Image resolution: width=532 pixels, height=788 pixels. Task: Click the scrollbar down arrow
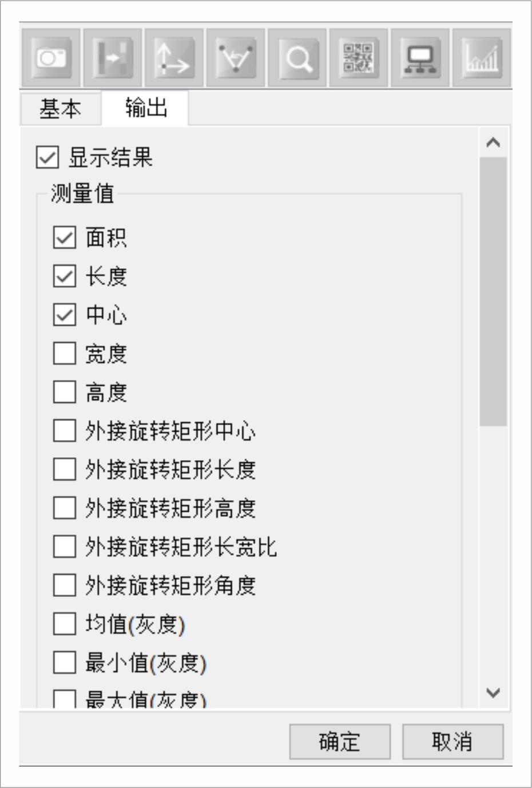493,693
